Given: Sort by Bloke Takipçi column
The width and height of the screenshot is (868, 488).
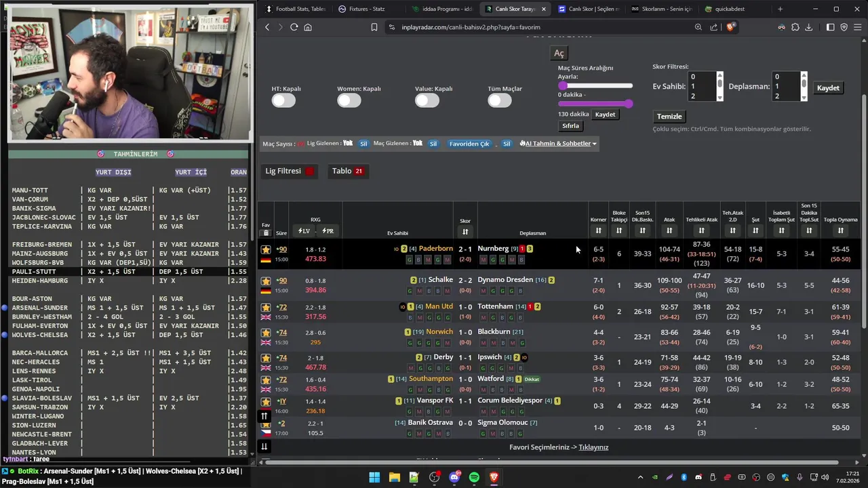Looking at the screenshot, I should [618, 231].
